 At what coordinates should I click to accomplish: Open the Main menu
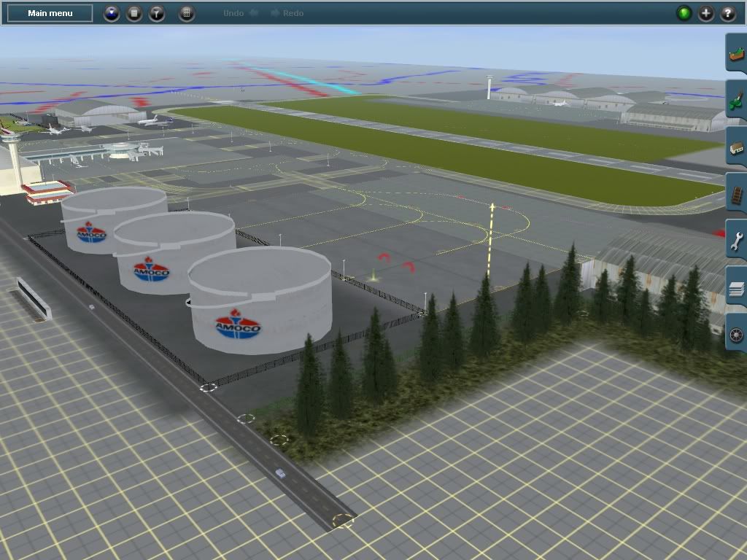[50, 13]
